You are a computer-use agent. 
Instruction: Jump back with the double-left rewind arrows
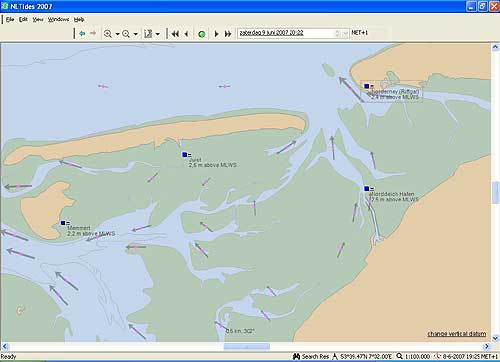[x=175, y=34]
